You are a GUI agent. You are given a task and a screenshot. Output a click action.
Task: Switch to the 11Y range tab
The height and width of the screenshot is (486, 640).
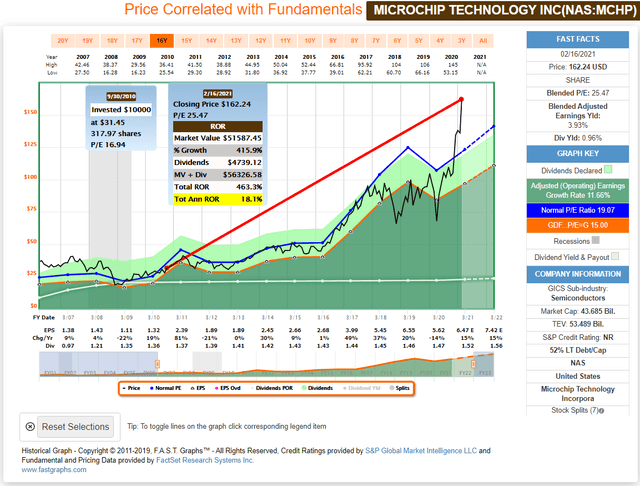click(x=285, y=41)
